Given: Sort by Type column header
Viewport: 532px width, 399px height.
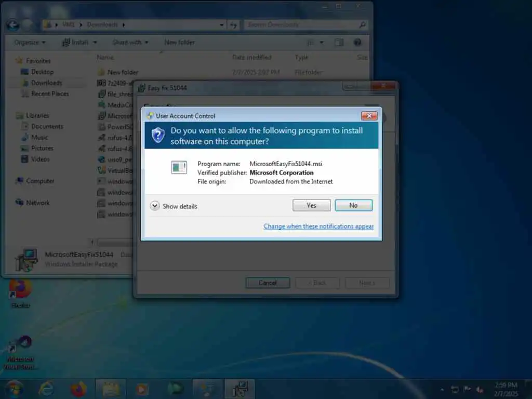Looking at the screenshot, I should coord(301,57).
